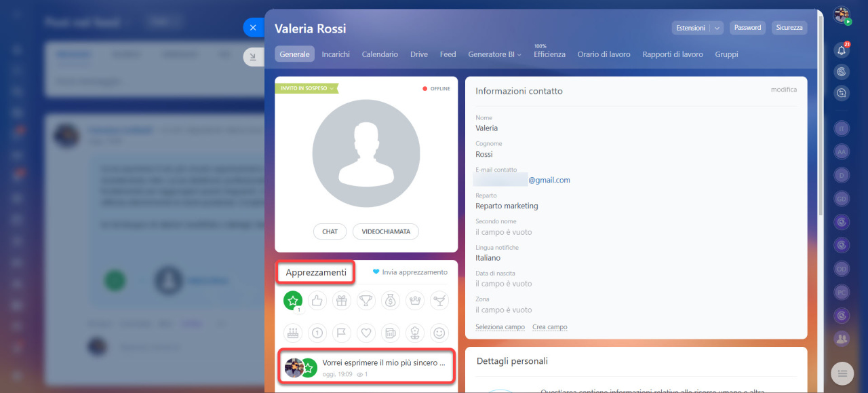This screenshot has height=393, width=868.
Task: Click the 'Crea campo' link
Action: point(550,327)
